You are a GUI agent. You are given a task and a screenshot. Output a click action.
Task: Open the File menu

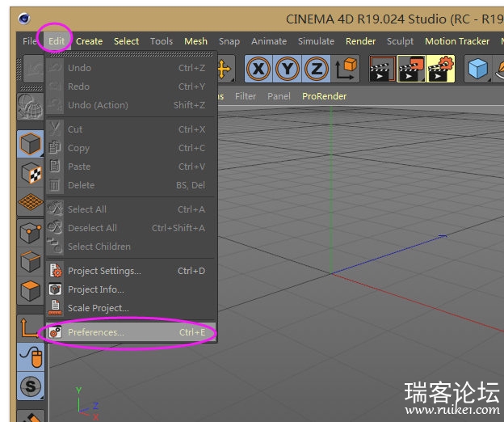click(x=30, y=41)
